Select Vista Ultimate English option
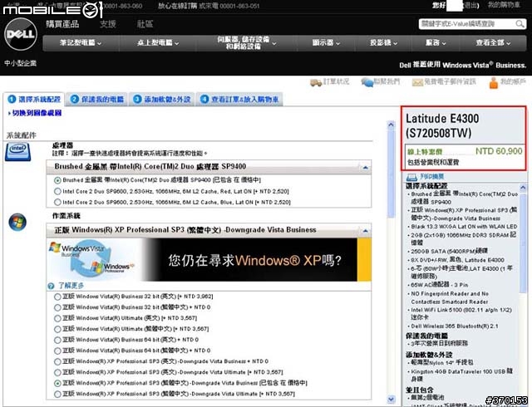Screen dimensions: 532x407 tap(57, 318)
